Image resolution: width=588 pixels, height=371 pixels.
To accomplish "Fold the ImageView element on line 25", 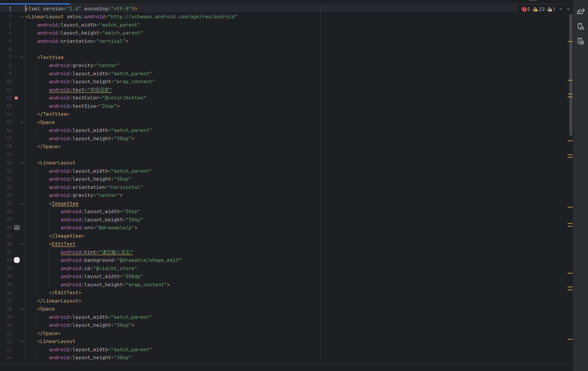I will (22, 204).
